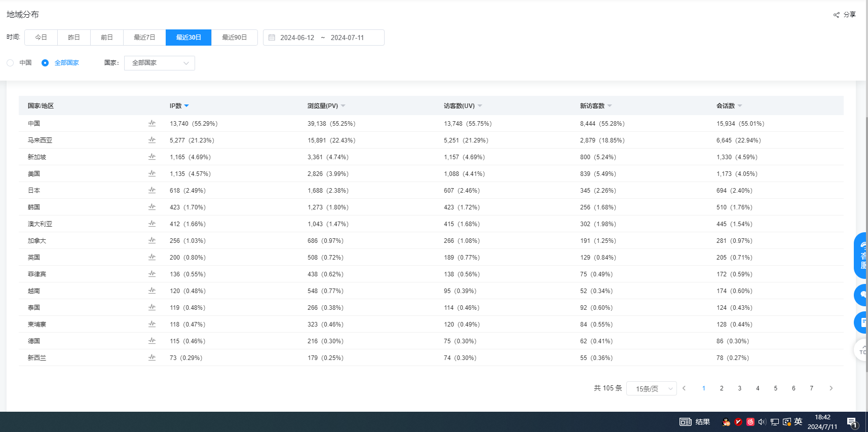Click the calendar icon in date range

coord(272,38)
